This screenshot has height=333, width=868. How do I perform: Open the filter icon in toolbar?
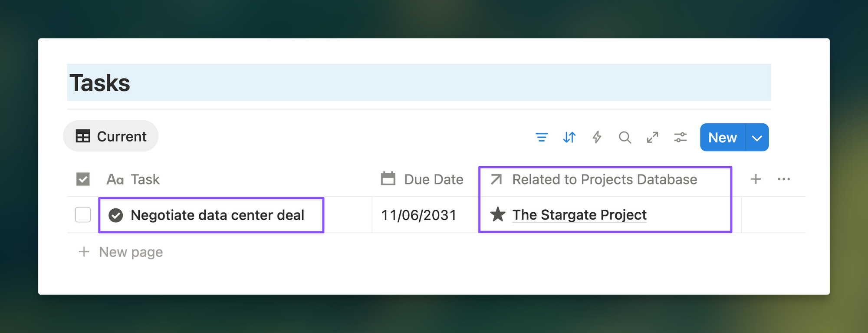coord(541,138)
